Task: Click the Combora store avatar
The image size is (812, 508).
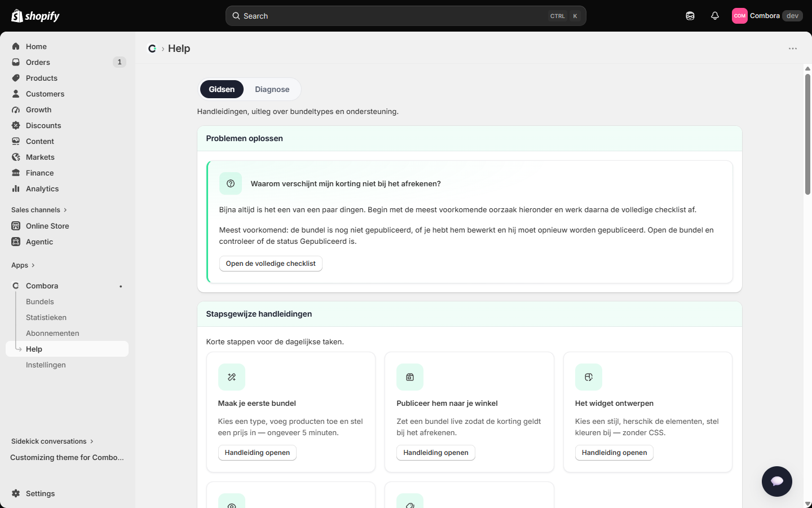Action: [x=740, y=16]
